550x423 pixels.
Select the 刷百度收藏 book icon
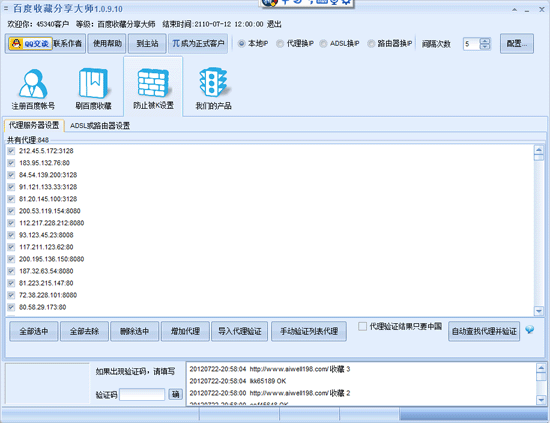point(93,83)
